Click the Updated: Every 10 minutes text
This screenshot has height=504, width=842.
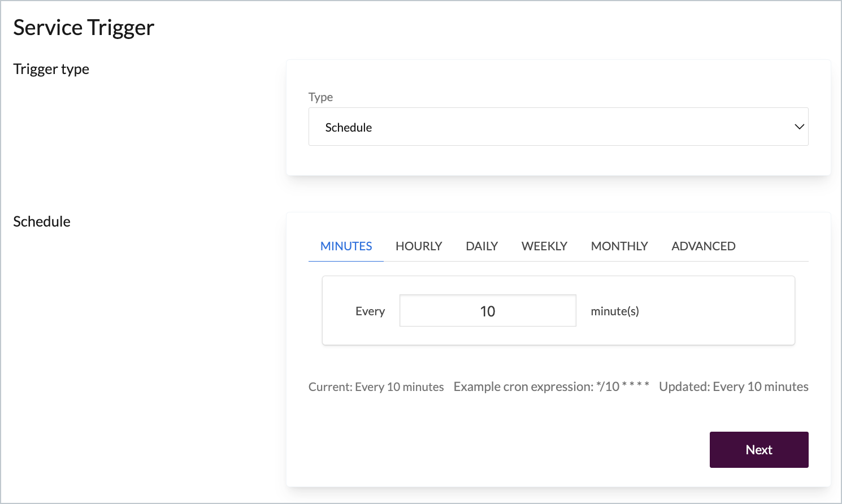(733, 387)
